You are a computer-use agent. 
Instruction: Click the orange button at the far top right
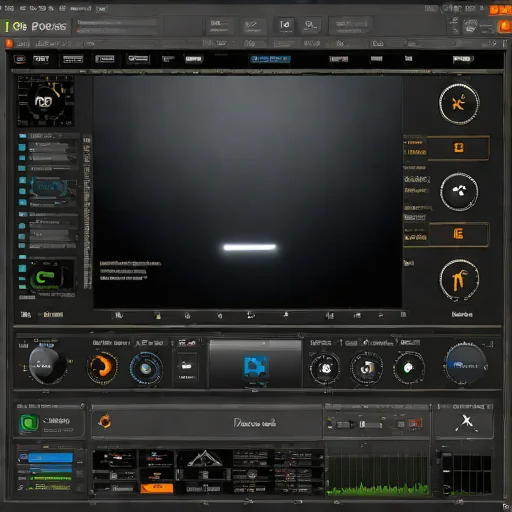click(505, 26)
